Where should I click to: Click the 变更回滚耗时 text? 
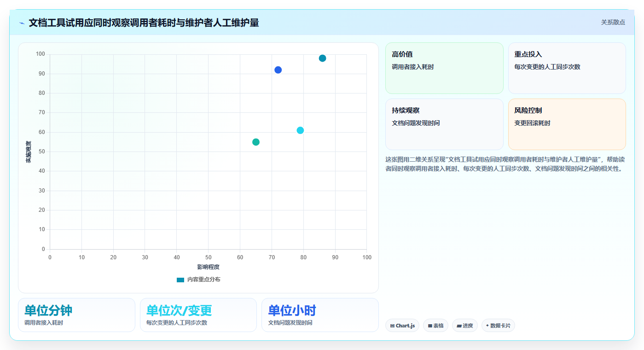point(532,123)
